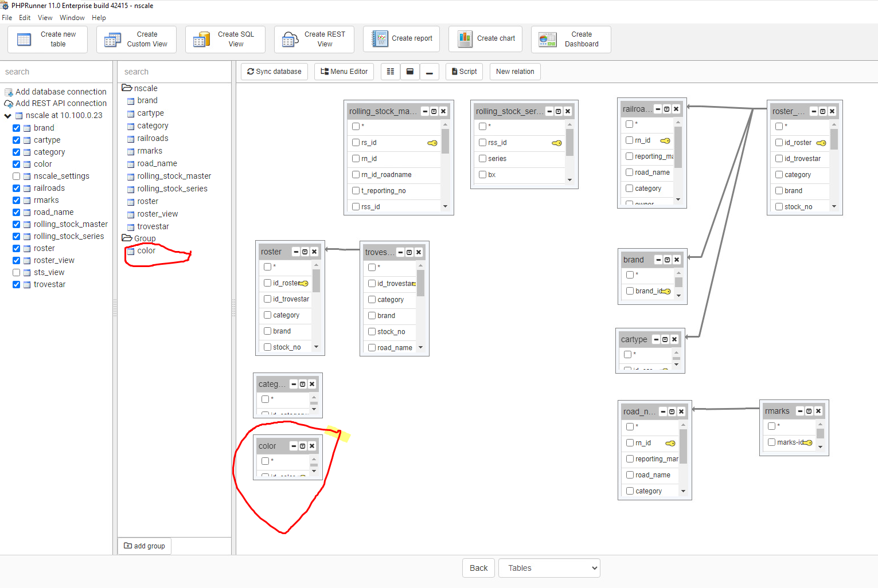Open the Menu Editor
This screenshot has height=588, width=878.
click(344, 72)
